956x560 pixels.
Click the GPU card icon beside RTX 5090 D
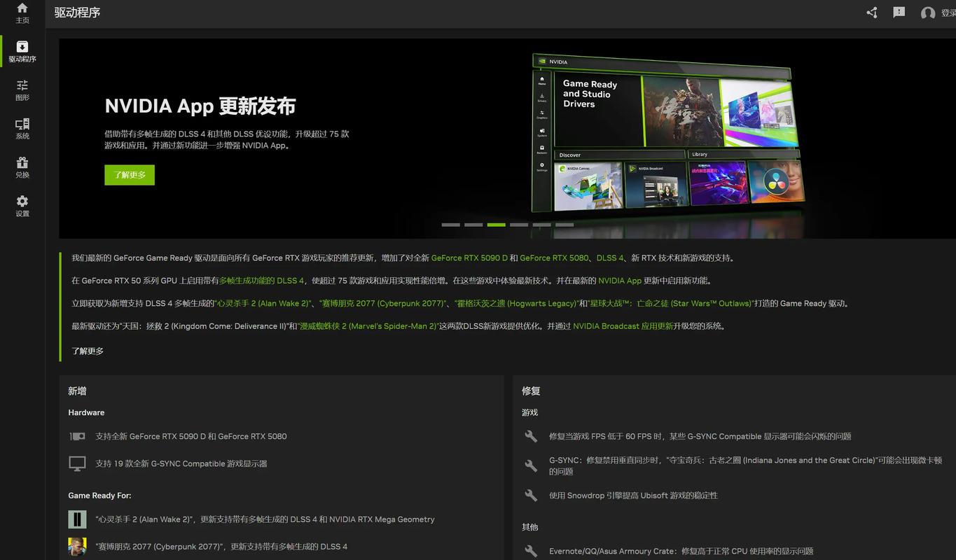point(77,436)
